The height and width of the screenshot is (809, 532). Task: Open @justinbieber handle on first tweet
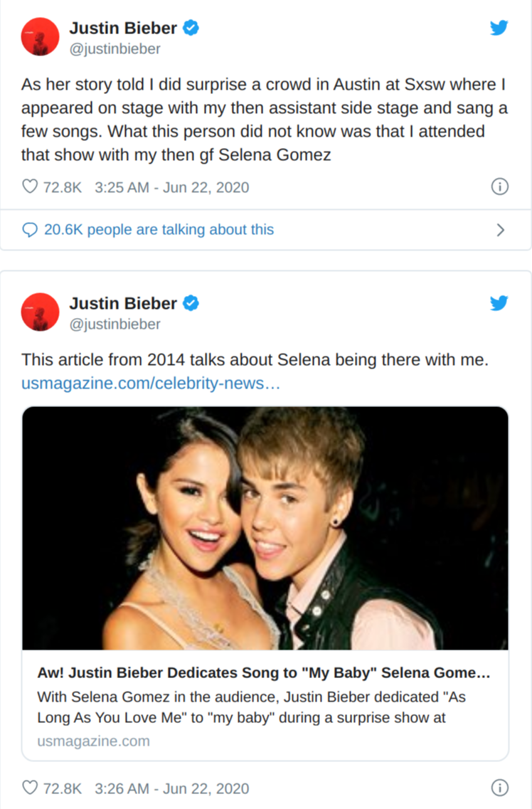pyautogui.click(x=115, y=49)
